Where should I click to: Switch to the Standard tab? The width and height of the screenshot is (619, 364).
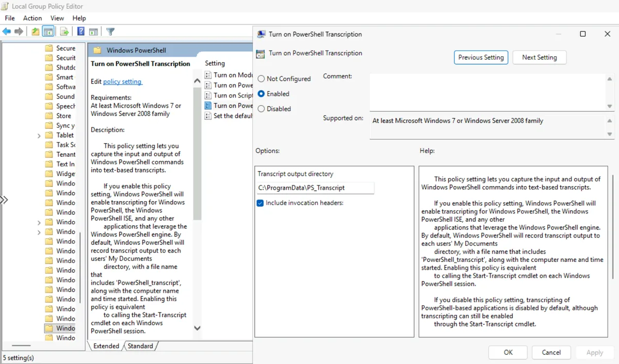pyautogui.click(x=140, y=346)
